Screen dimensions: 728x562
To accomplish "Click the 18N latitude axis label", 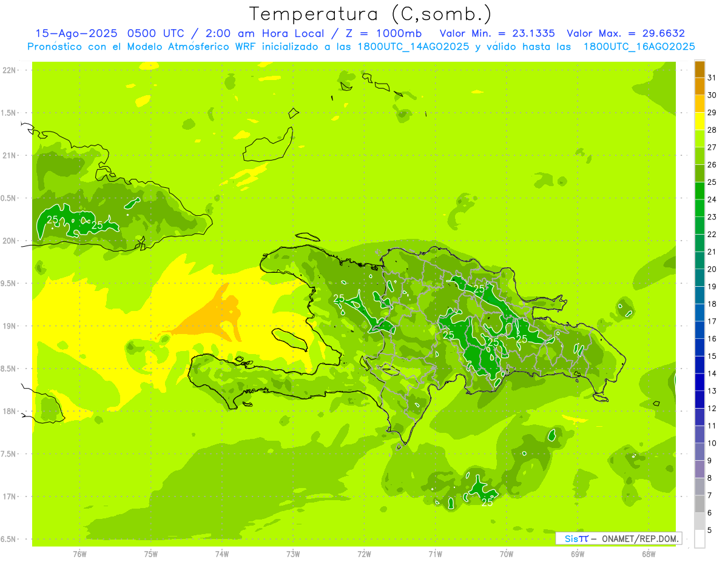I will click(10, 412).
